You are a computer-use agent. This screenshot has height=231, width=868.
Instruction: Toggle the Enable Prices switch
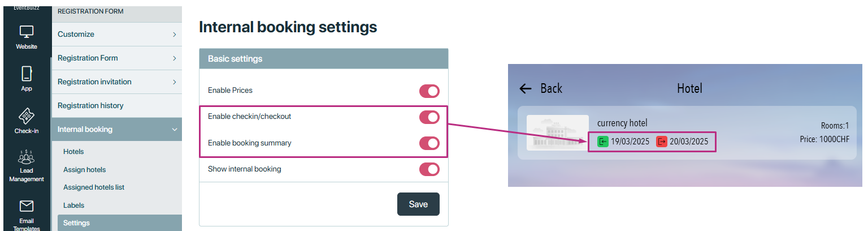(429, 91)
